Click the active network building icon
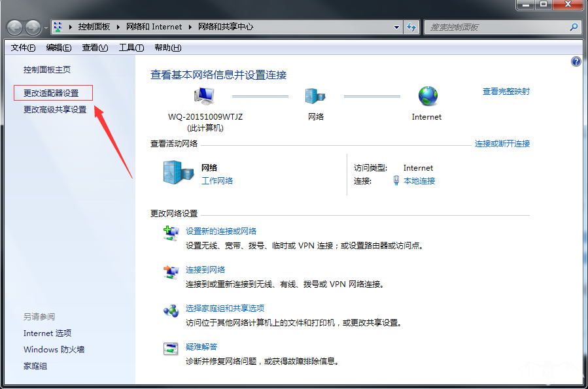The height and width of the screenshot is (389, 588). tap(178, 173)
